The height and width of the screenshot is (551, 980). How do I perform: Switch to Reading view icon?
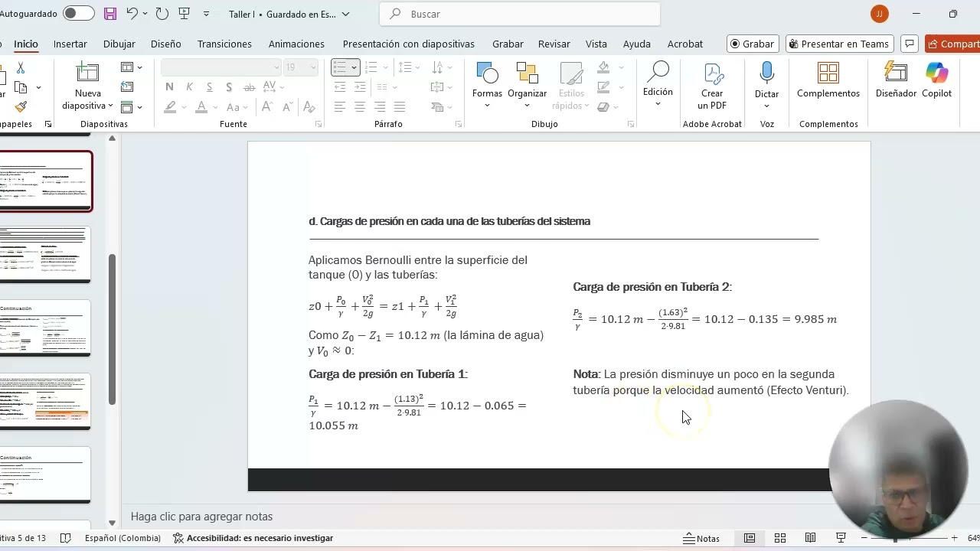click(810, 538)
